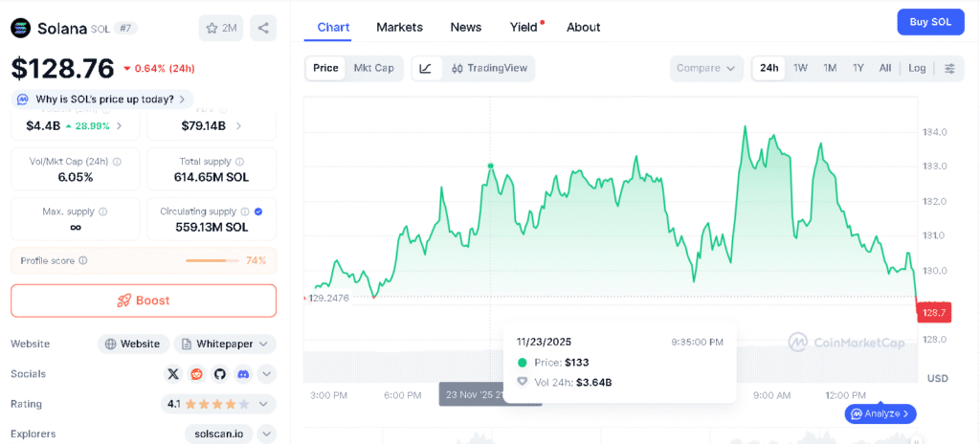Image resolution: width=980 pixels, height=444 pixels.
Task: Open Solana GitHub social link
Action: coord(220,374)
